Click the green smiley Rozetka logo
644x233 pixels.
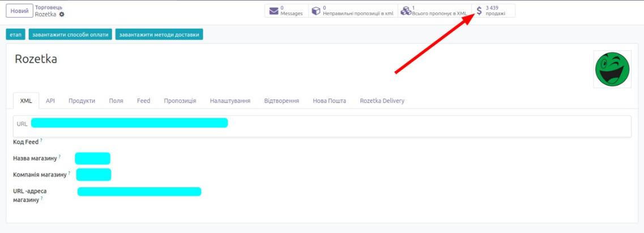tap(612, 69)
